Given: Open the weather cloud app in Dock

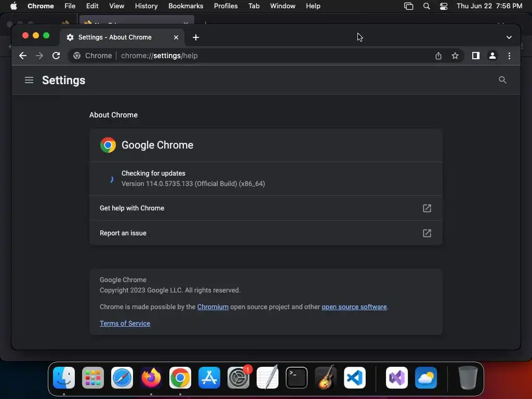Looking at the screenshot, I should click(x=426, y=378).
